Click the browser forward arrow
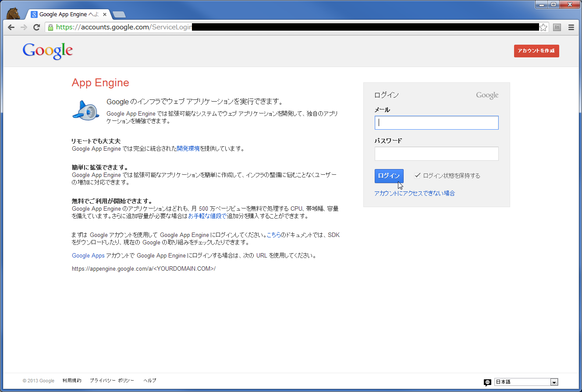The image size is (582, 392). tap(24, 27)
